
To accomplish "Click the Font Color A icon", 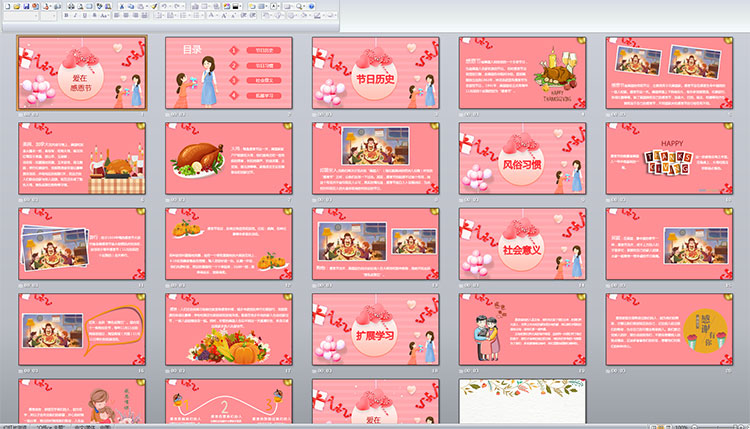I will pos(211,15).
